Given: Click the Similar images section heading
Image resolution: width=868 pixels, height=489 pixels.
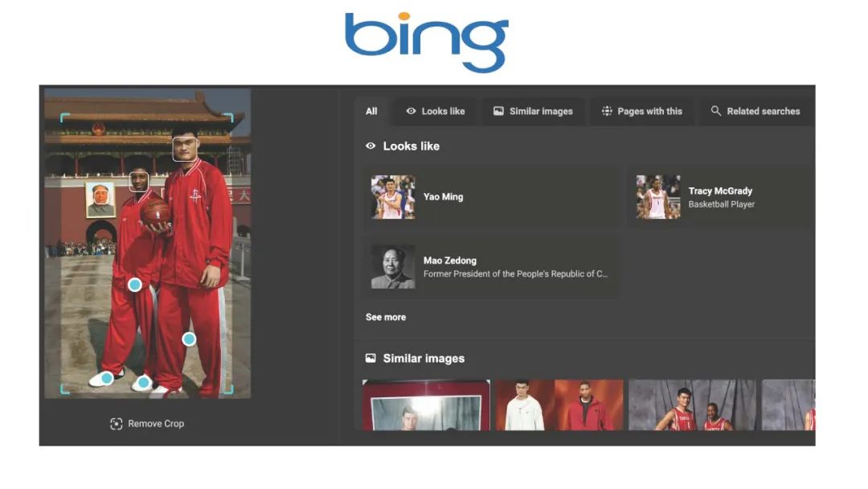Looking at the screenshot, I should pyautogui.click(x=424, y=358).
